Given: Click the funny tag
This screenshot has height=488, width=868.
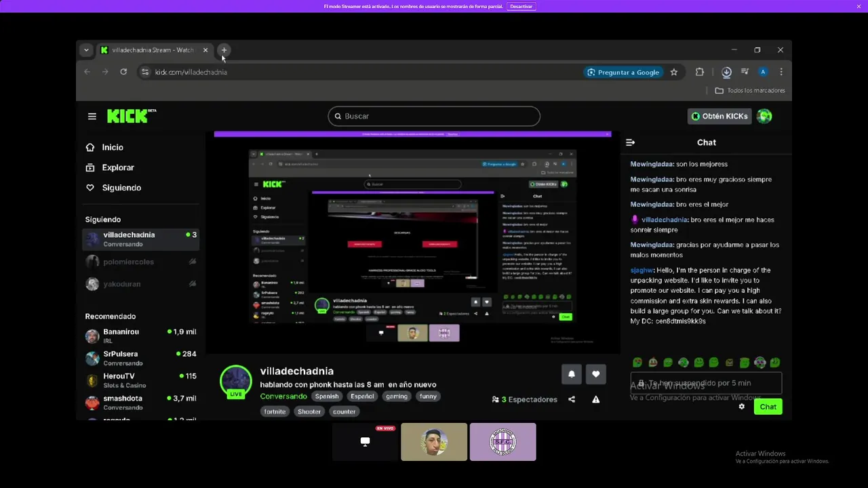Looking at the screenshot, I should tap(428, 396).
